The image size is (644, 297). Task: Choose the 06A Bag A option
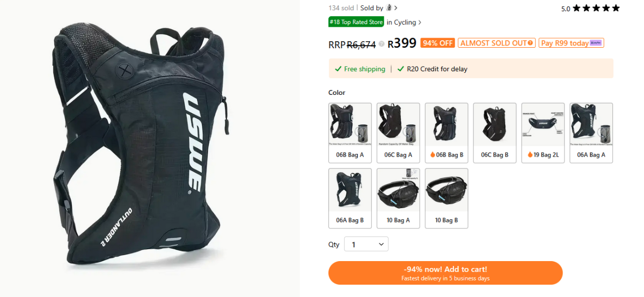pyautogui.click(x=591, y=132)
